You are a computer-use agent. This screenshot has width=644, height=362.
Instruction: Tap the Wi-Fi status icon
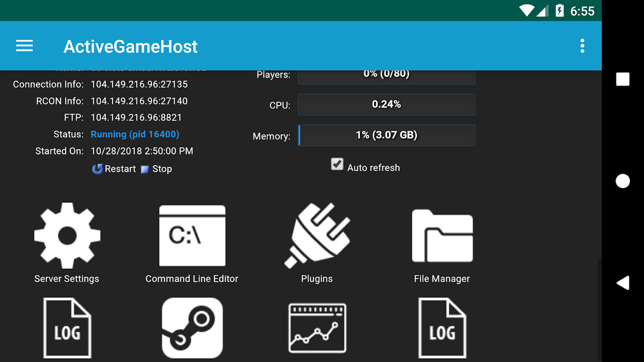[x=527, y=10]
